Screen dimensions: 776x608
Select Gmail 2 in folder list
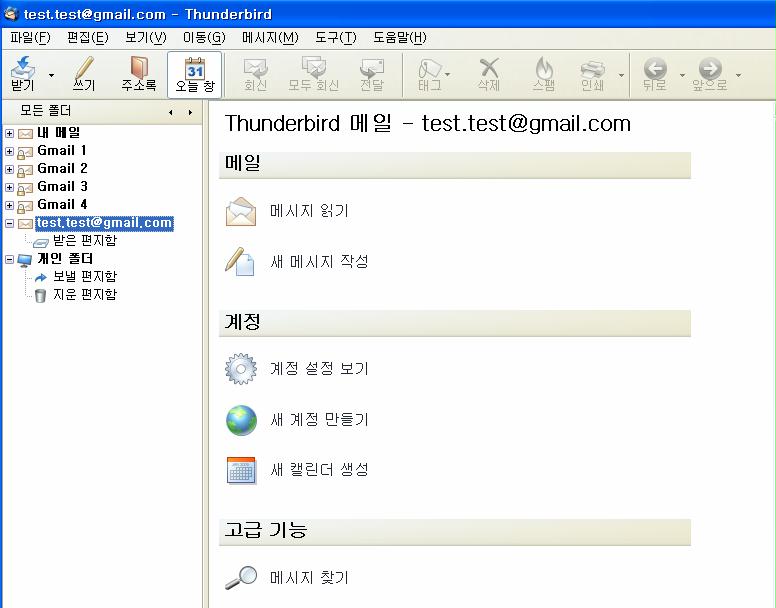(x=62, y=168)
